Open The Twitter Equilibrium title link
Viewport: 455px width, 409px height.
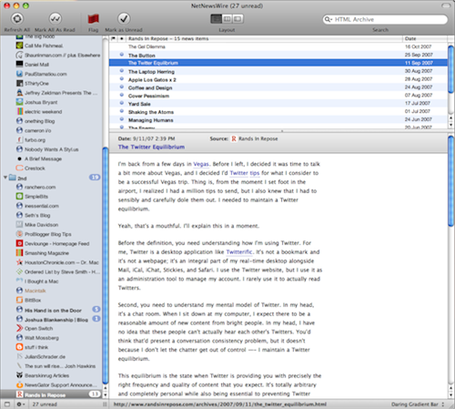click(x=151, y=147)
